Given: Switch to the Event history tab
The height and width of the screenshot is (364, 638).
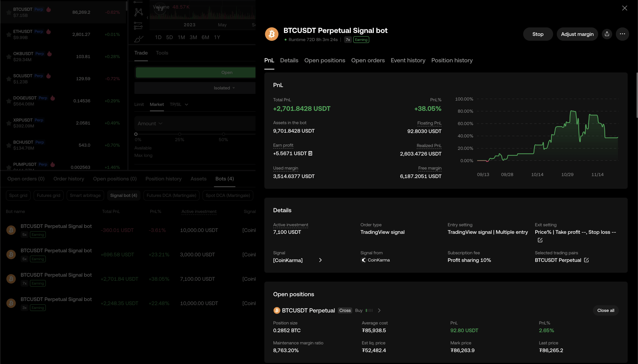Looking at the screenshot, I should [x=408, y=60].
